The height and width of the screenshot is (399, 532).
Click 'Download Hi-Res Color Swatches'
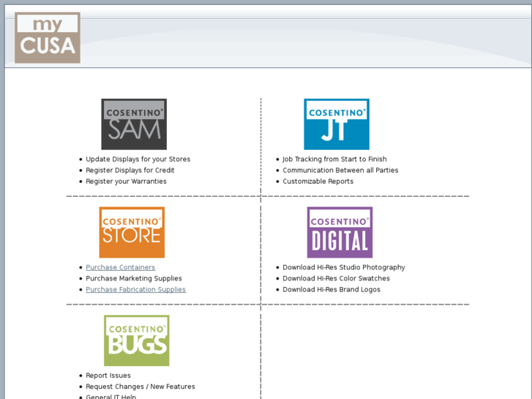pyautogui.click(x=336, y=278)
